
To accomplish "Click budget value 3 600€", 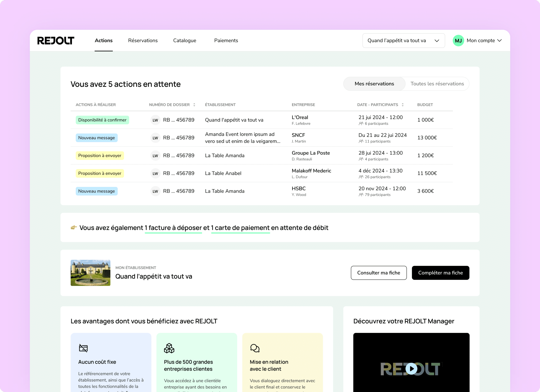I will (x=425, y=191).
